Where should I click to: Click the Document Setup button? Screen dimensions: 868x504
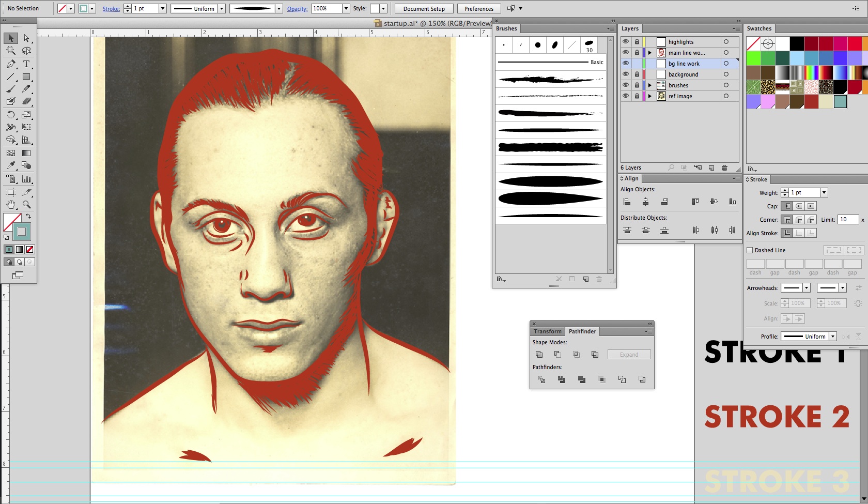tap(424, 9)
